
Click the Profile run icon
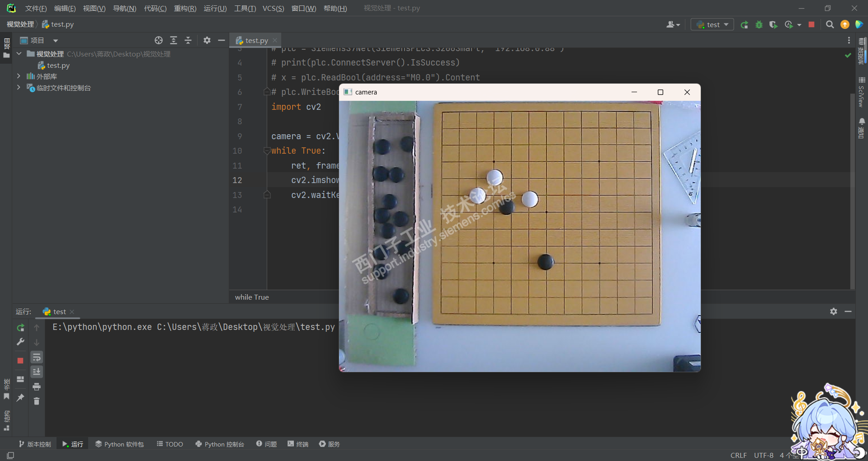pos(789,25)
